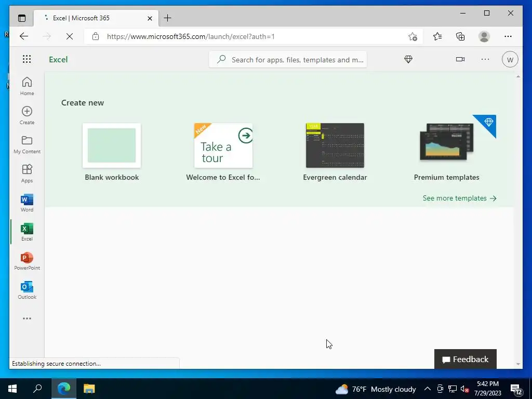Open the Take a tour template

click(x=223, y=145)
